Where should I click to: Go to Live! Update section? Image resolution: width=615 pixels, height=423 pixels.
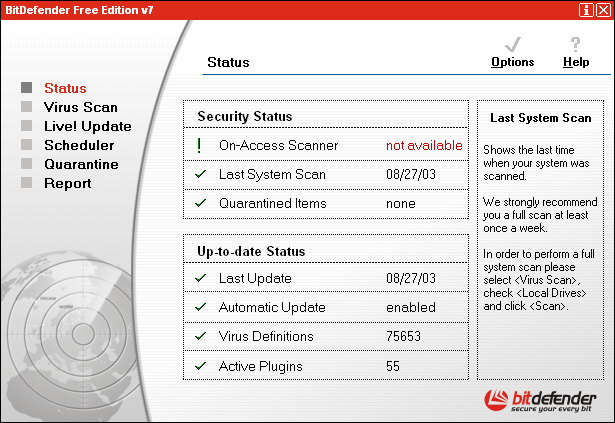click(x=88, y=126)
